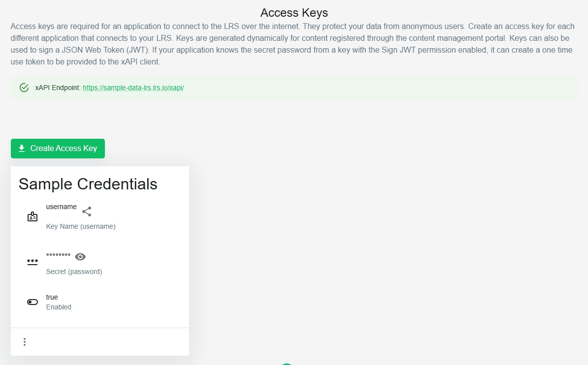Click the xAPI Endpoint label text
The image size is (588, 365).
[x=58, y=88]
